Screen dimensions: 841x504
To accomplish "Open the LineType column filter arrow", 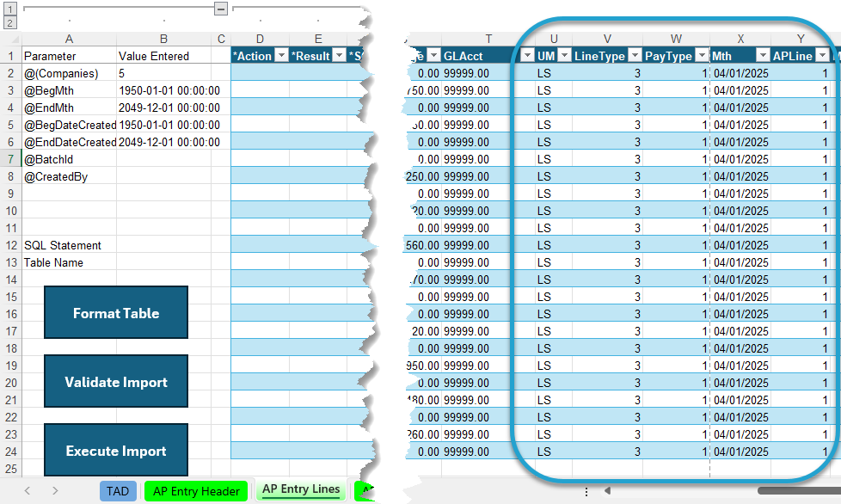I will coord(635,55).
